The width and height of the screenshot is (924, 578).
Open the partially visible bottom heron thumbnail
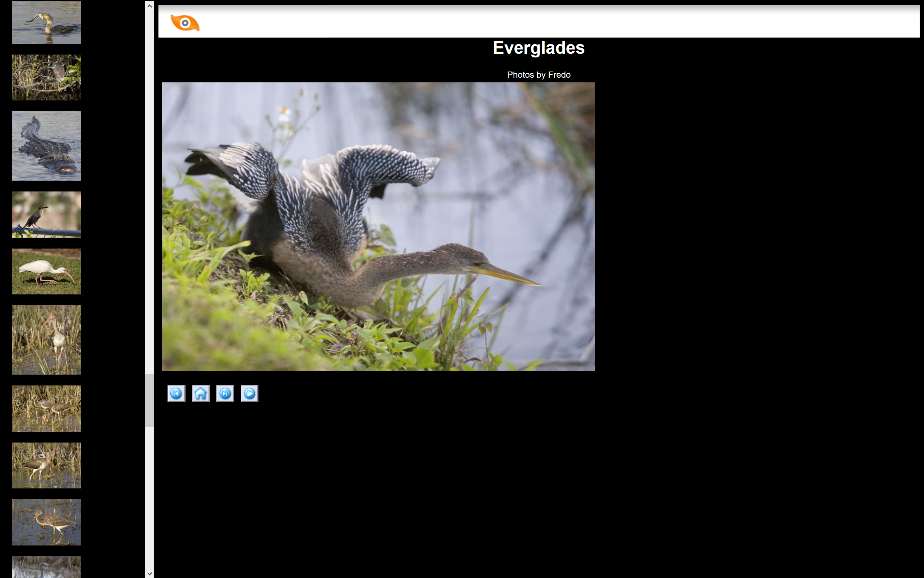47,567
